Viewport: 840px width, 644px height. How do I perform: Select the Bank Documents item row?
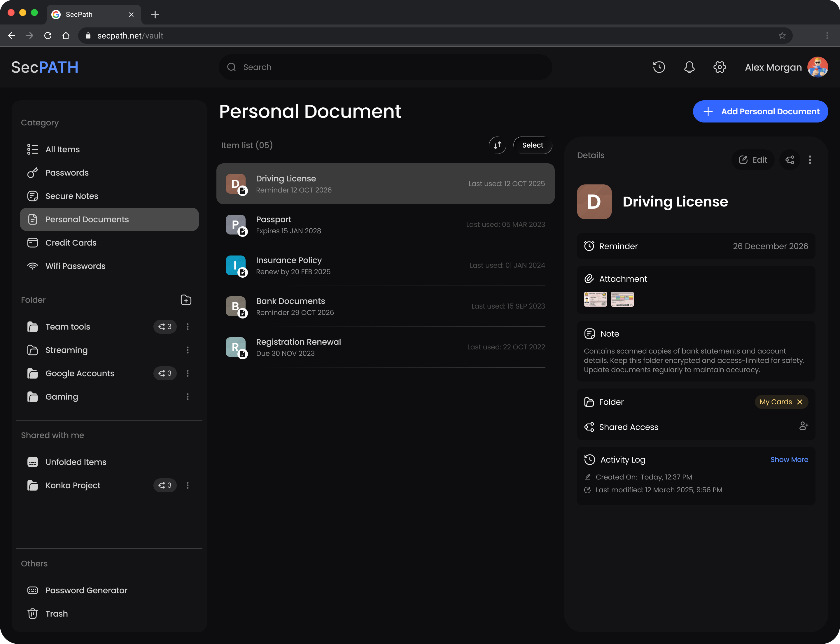point(385,306)
